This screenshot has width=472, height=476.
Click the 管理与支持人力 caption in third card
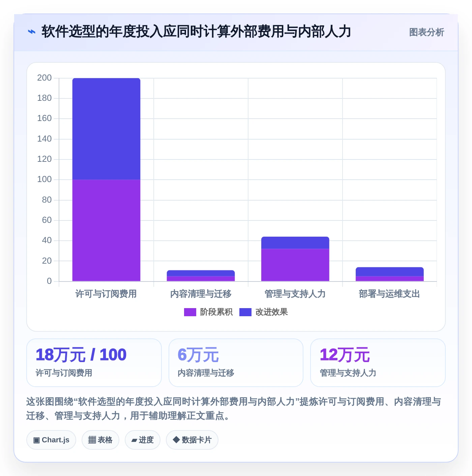tap(348, 373)
